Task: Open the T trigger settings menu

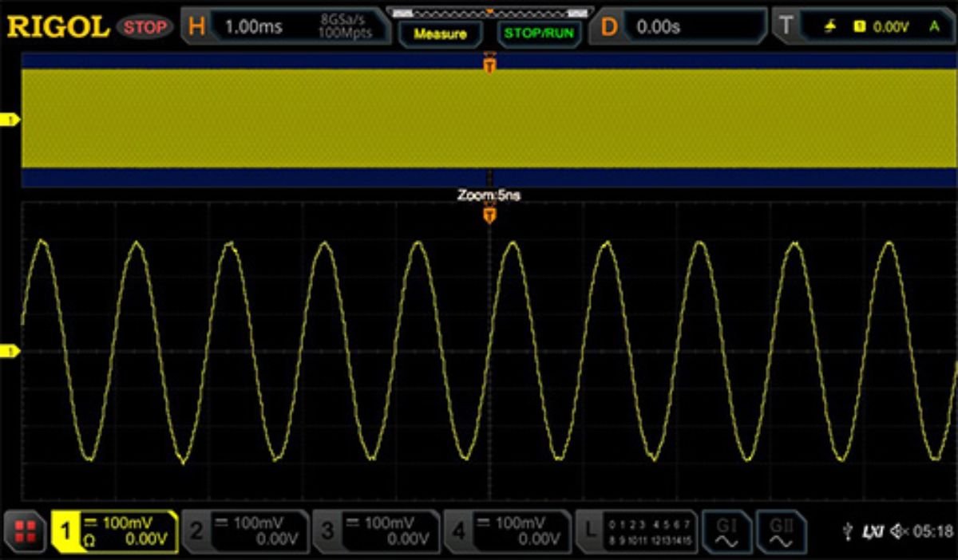Action: [x=787, y=25]
